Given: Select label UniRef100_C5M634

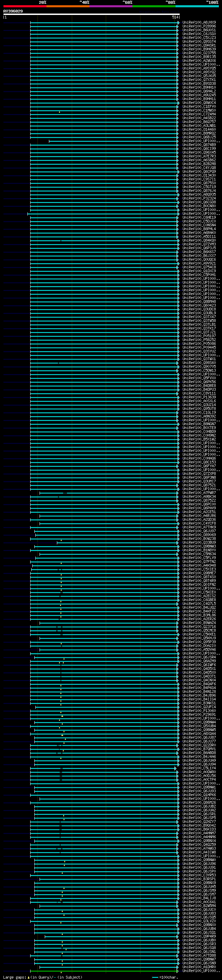Looking at the screenshot, I should point(199,553).
